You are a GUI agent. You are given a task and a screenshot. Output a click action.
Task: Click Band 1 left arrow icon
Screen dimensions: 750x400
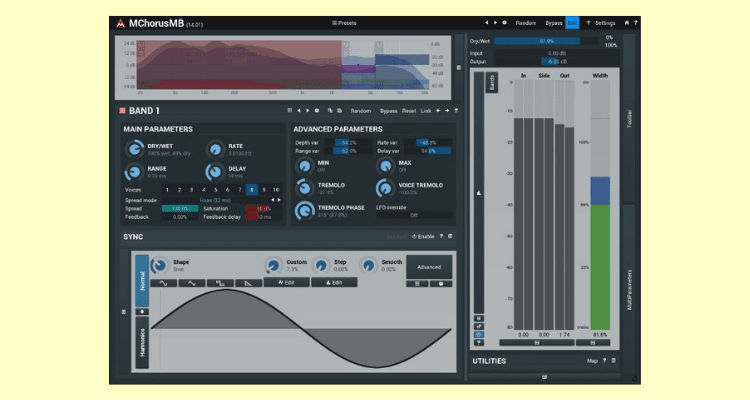click(x=438, y=111)
